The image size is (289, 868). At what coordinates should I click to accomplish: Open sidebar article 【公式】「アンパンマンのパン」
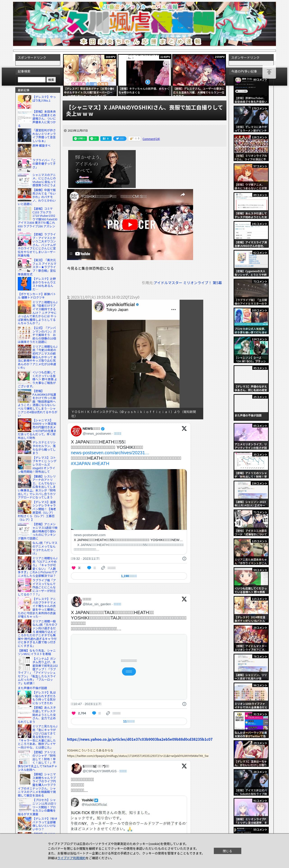coord(37,335)
